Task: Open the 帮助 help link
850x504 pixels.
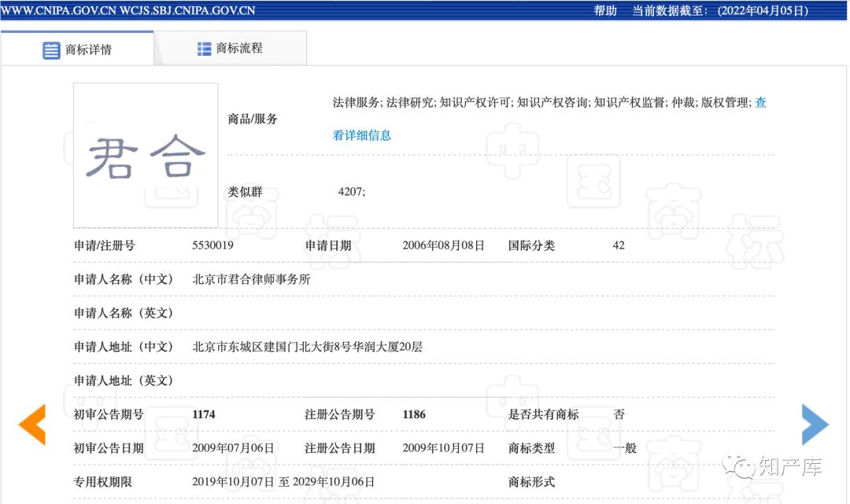Action: click(x=604, y=10)
